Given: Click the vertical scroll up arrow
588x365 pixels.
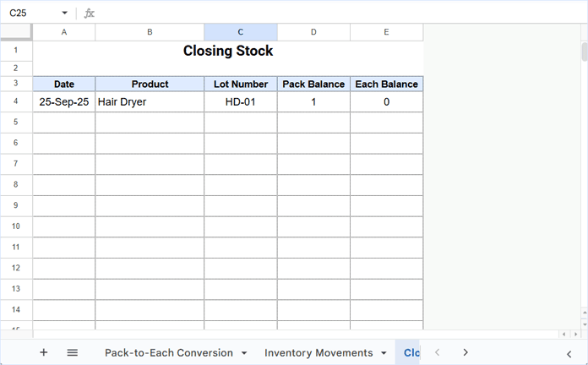Looking at the screenshot, I should point(585,312).
